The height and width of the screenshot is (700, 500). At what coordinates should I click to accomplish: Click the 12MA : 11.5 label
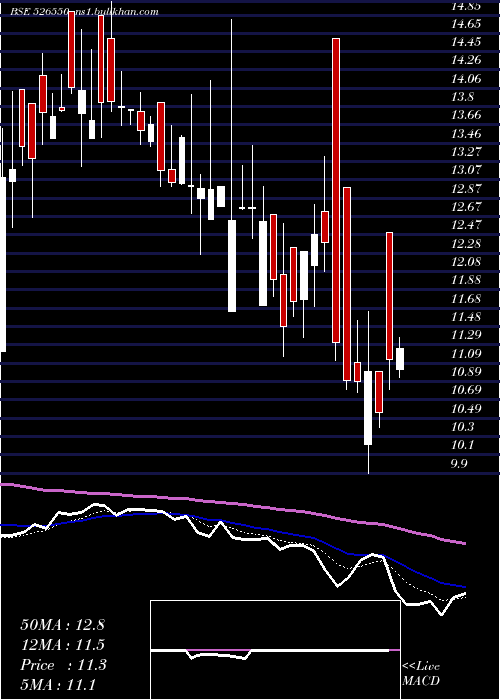point(62,645)
